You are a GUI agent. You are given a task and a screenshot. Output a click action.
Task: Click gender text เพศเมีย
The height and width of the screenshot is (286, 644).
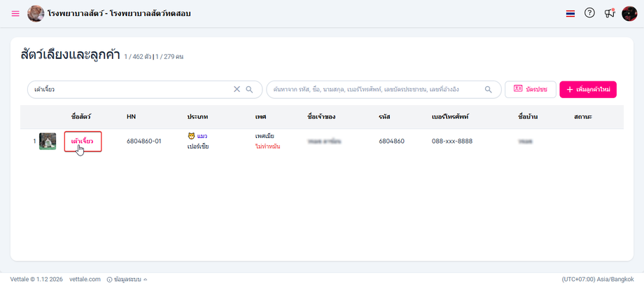tap(265, 136)
